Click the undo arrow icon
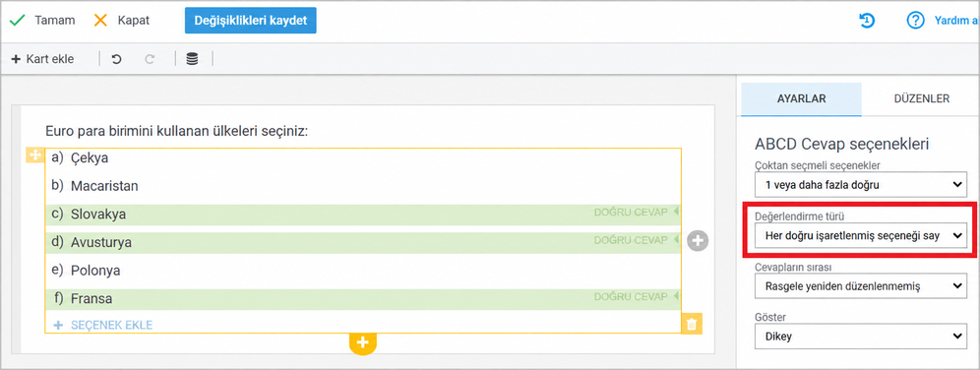 pyautogui.click(x=116, y=59)
